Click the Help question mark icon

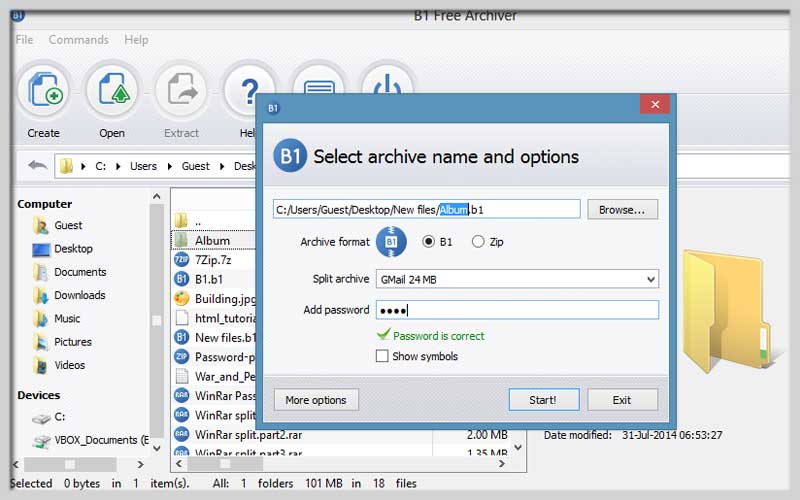click(249, 92)
